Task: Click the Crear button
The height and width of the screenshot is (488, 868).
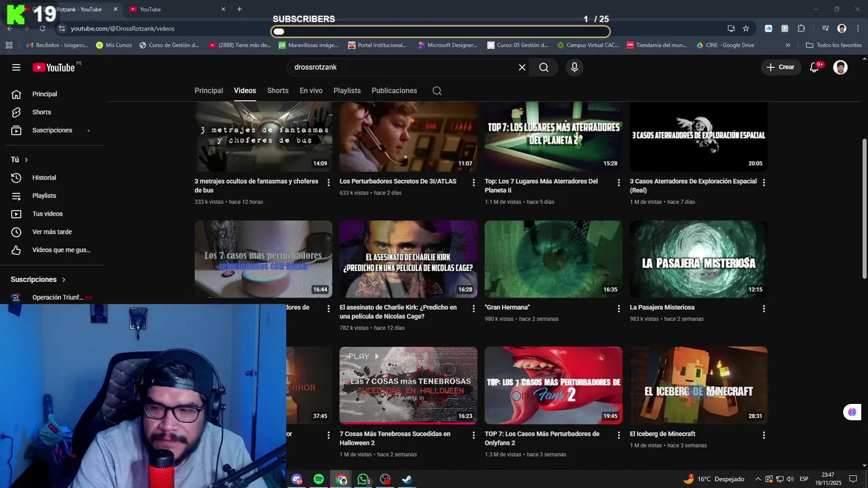Action: pos(780,67)
